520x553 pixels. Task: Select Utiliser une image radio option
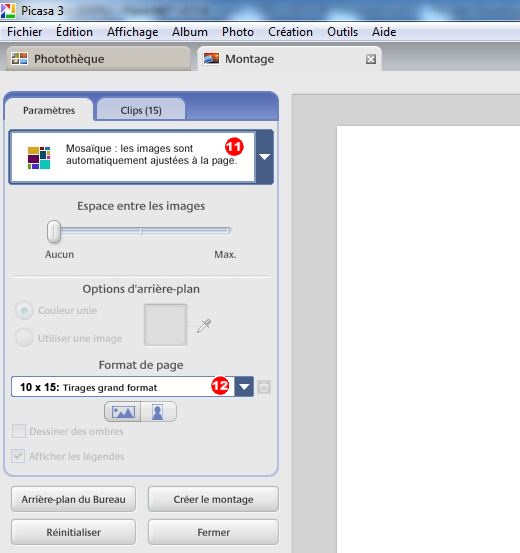24,338
